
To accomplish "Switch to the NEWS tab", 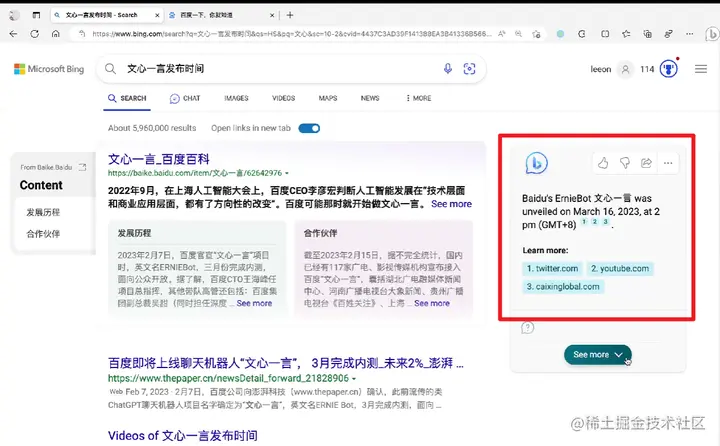I will coord(370,98).
